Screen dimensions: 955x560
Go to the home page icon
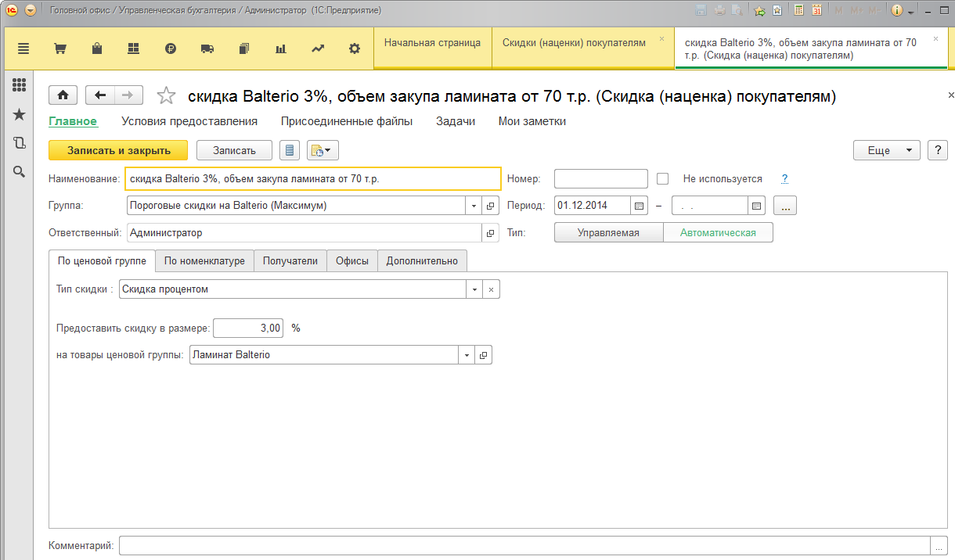[x=63, y=95]
